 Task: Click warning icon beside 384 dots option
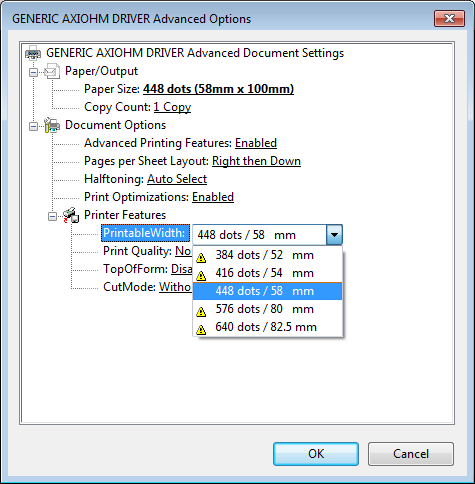tap(201, 257)
